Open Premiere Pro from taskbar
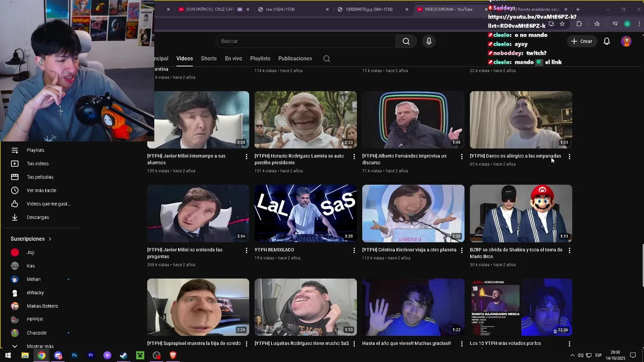Screen dimensions: 644x362 point(91,355)
